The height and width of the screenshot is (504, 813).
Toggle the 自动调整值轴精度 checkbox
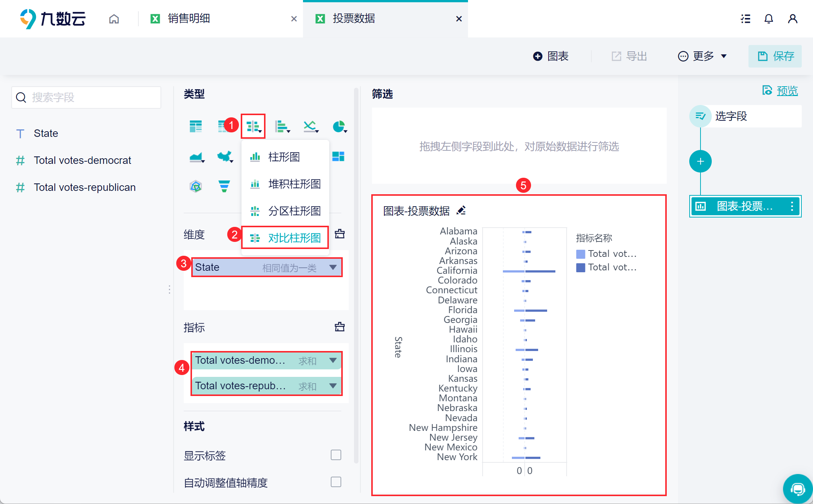(x=336, y=482)
